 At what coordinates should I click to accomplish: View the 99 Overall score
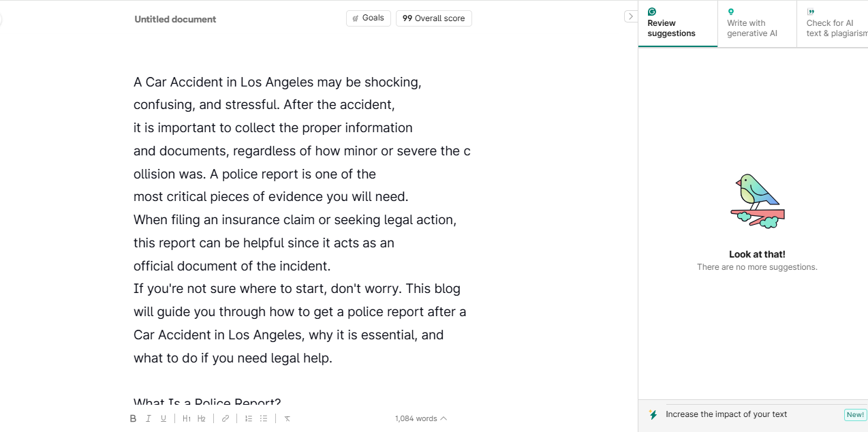[434, 18]
